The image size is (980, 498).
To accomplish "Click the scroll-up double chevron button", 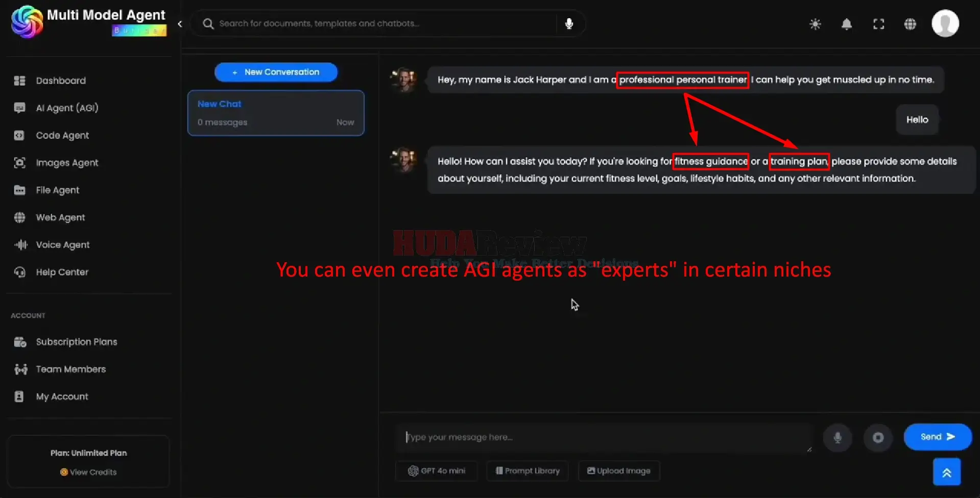I will (x=947, y=472).
